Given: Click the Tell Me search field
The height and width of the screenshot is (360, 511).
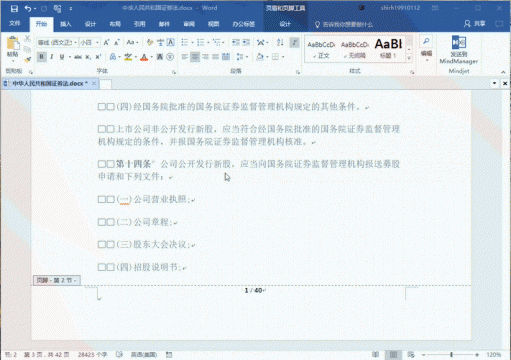Looking at the screenshot, I should pyautogui.click(x=344, y=24).
